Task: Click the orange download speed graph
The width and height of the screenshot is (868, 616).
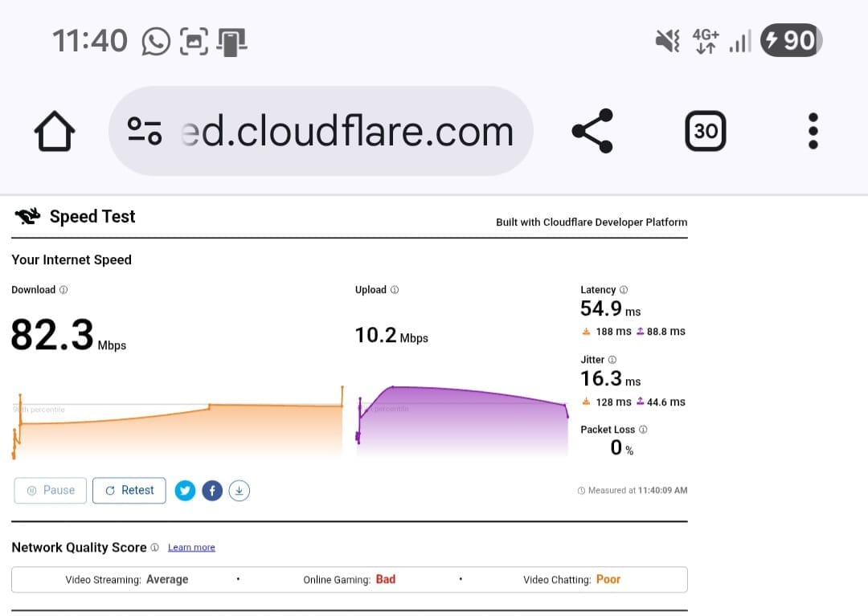Action: point(177,430)
